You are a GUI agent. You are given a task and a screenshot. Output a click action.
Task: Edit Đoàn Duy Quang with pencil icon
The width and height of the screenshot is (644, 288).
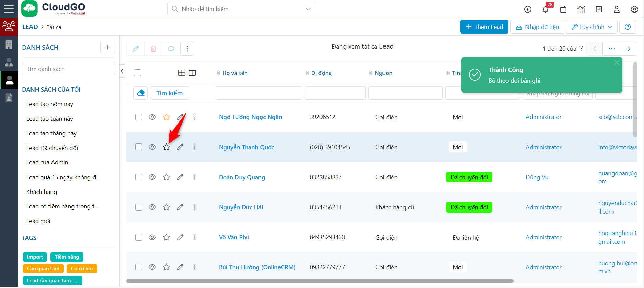pyautogui.click(x=180, y=177)
